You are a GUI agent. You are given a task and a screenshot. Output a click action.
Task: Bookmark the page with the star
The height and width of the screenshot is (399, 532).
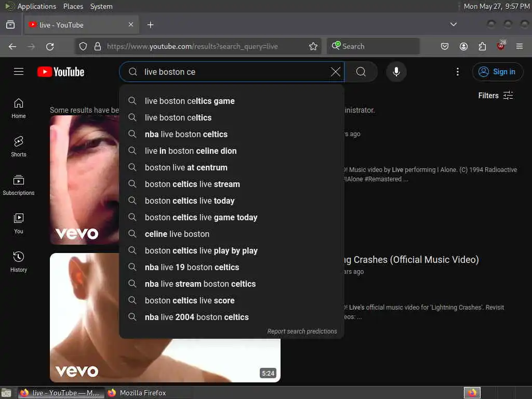[313, 46]
